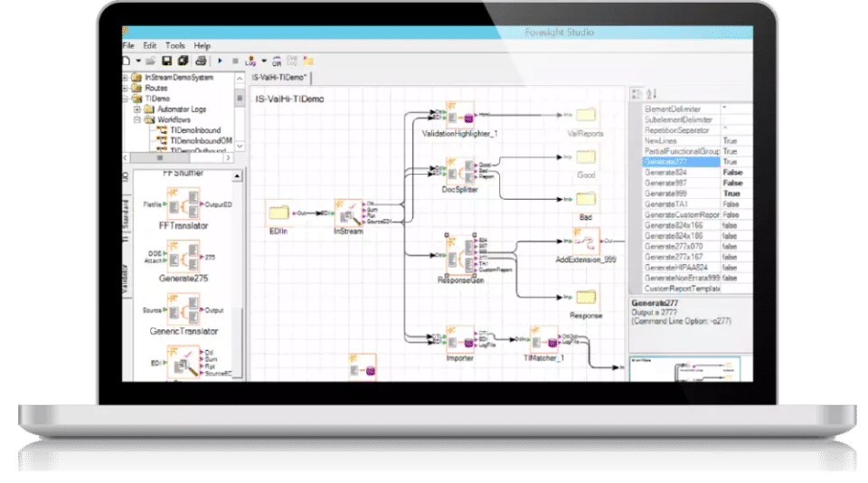Click the Log toolbar icon

[250, 61]
